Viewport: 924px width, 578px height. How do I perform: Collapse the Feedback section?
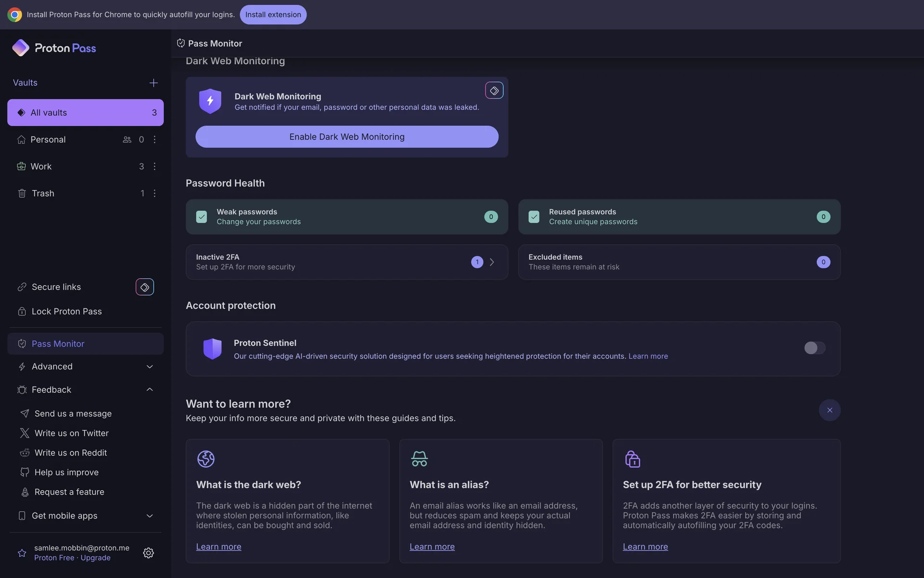pos(149,389)
